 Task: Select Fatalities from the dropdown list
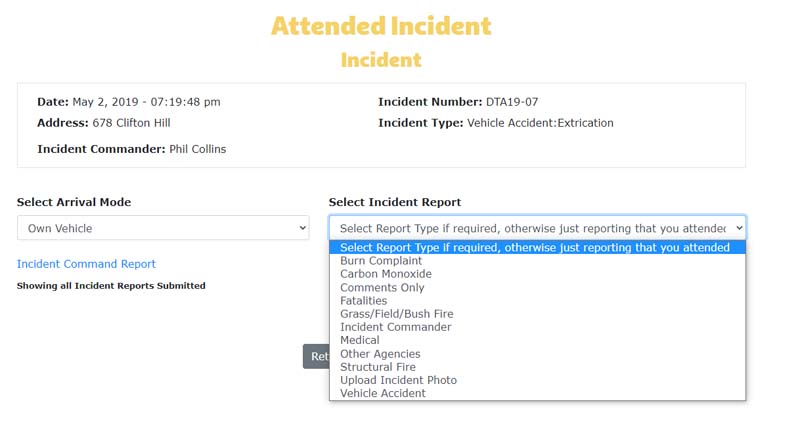pos(363,301)
